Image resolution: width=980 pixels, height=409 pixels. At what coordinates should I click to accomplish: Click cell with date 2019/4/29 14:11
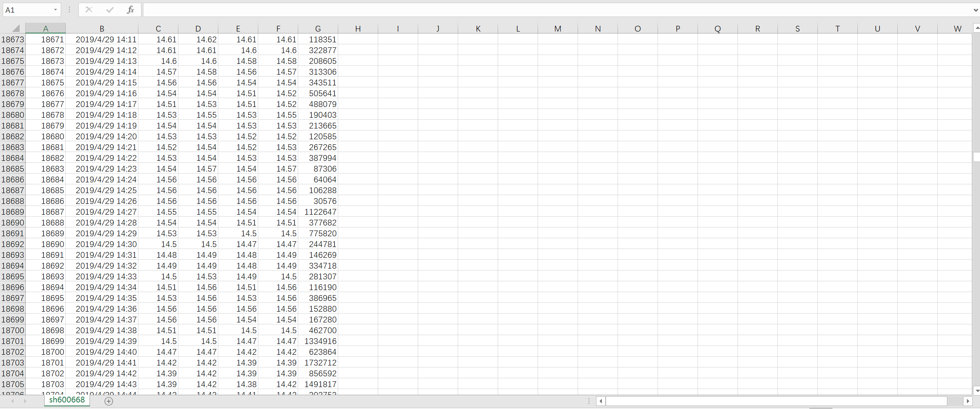(102, 39)
